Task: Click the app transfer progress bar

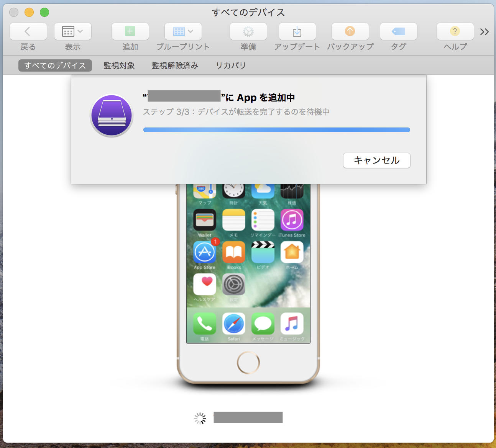Action: (276, 130)
